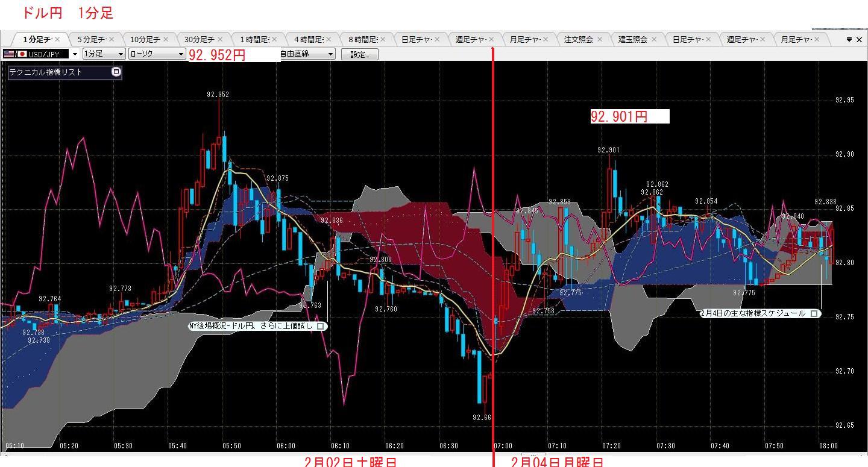Click the 92.901 high price label on chart

(608, 150)
